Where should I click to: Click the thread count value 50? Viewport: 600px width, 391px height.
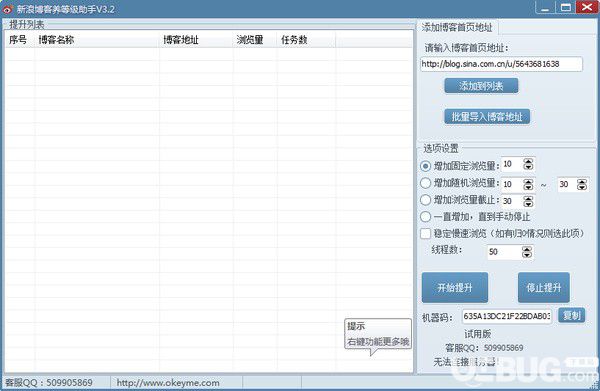click(x=493, y=252)
